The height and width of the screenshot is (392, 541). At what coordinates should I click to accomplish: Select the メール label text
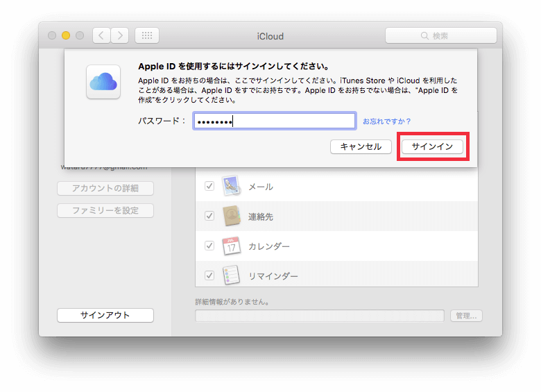(x=261, y=187)
